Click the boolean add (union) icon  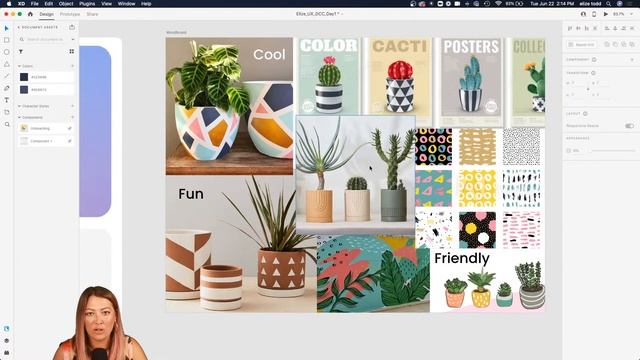[607, 44]
